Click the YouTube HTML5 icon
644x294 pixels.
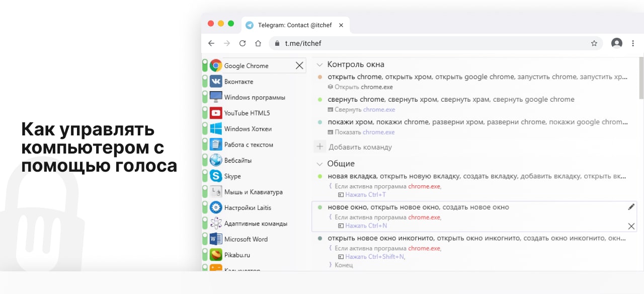point(216,113)
